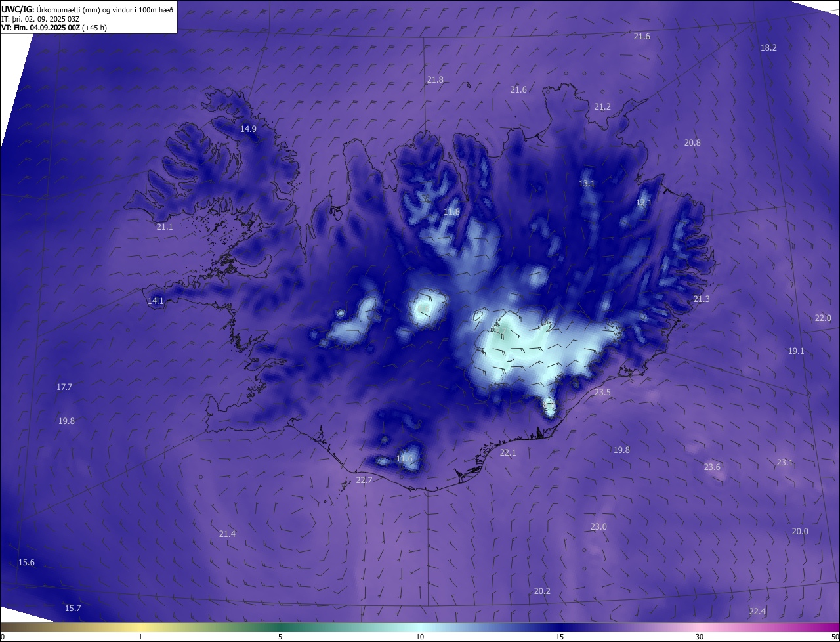Viewport: 840px width, 642px height.
Task: Click the color scale label 30
Action: click(x=700, y=637)
